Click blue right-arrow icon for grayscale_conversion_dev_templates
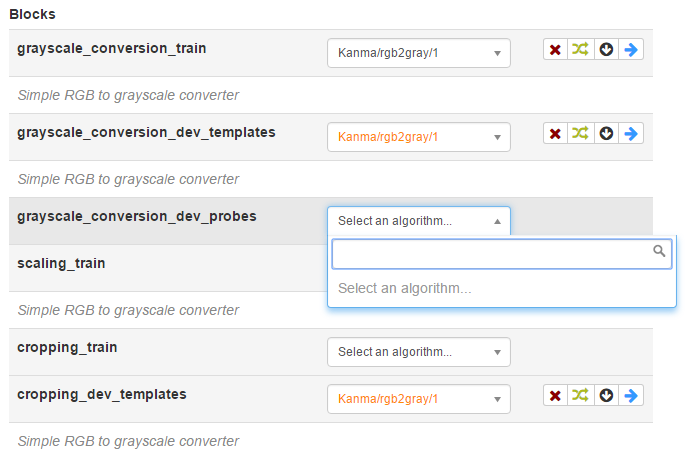The height and width of the screenshot is (454, 689). coord(631,133)
